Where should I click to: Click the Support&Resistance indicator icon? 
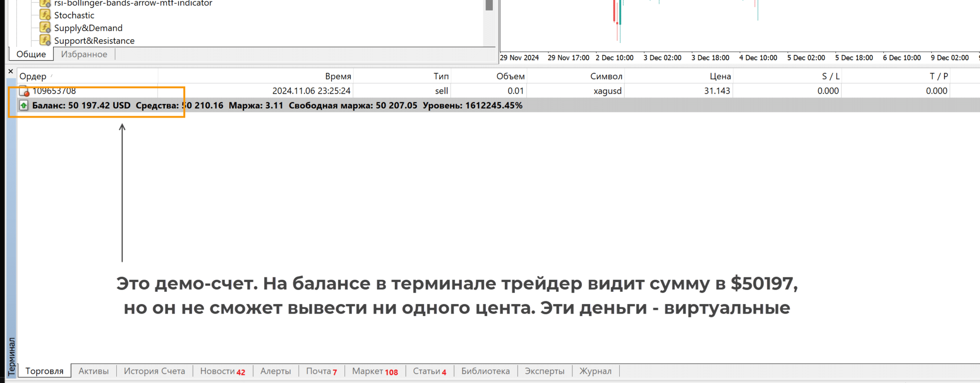(45, 40)
